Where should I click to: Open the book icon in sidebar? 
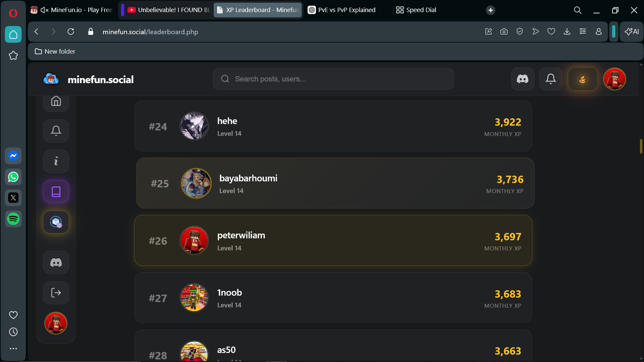tap(56, 192)
